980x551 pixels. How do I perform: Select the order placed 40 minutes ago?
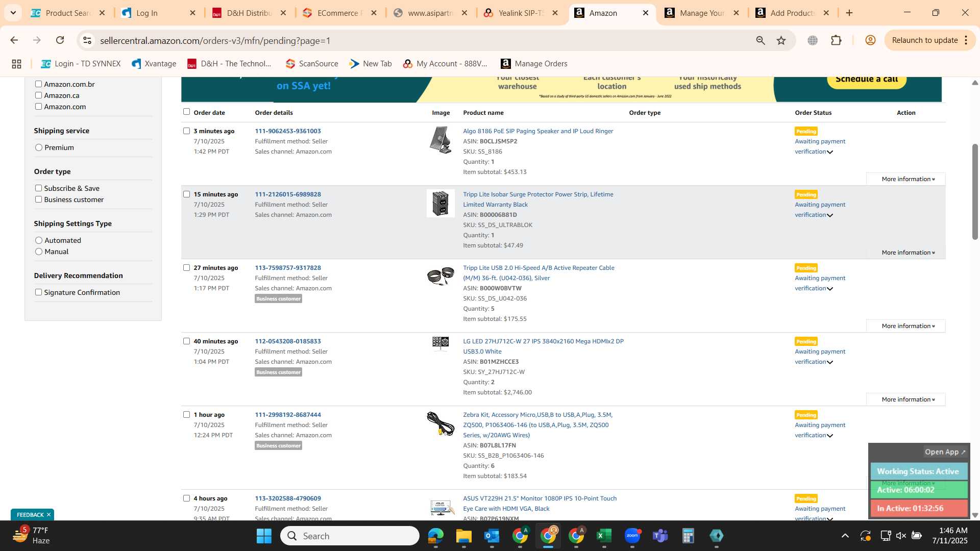186,341
